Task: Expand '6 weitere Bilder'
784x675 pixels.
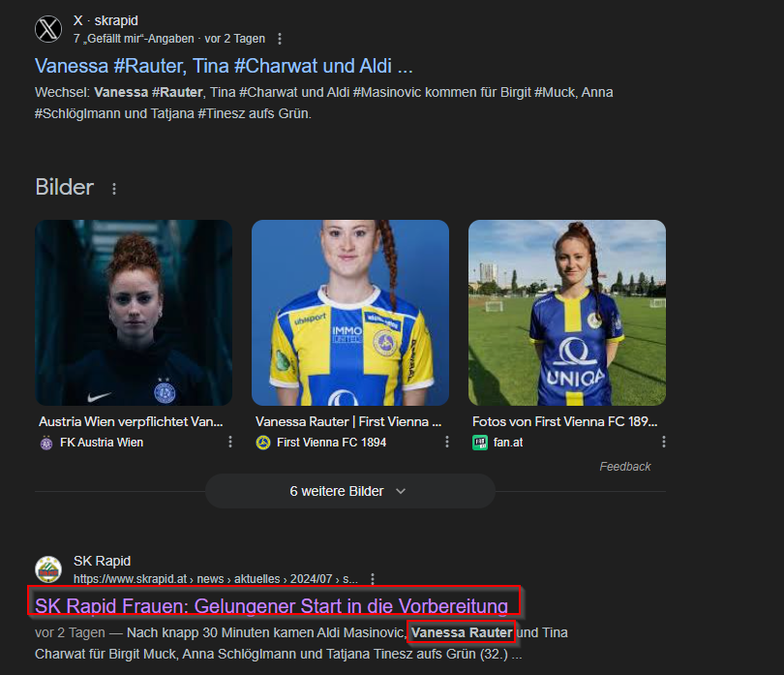Action: click(x=350, y=491)
